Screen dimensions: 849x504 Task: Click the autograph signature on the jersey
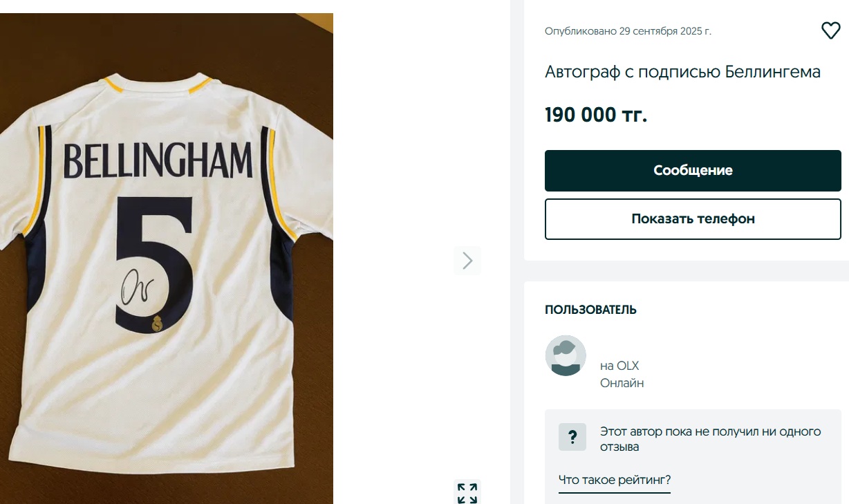[138, 286]
